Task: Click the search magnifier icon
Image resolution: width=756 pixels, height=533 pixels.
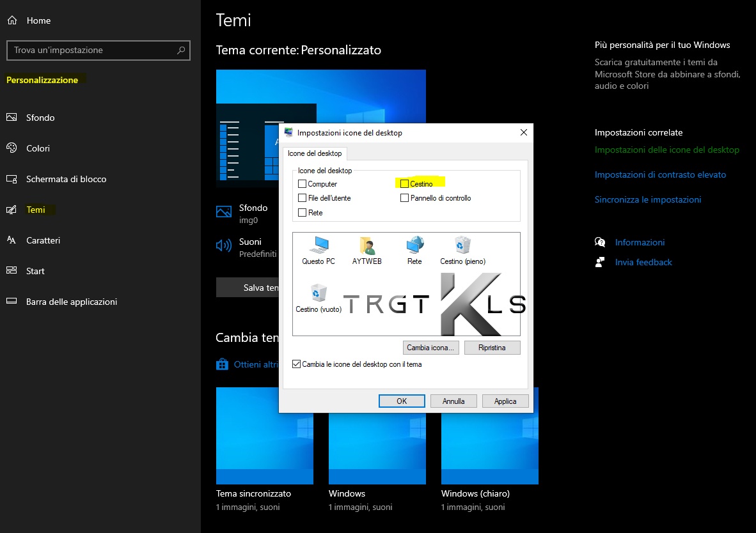Action: (x=181, y=50)
